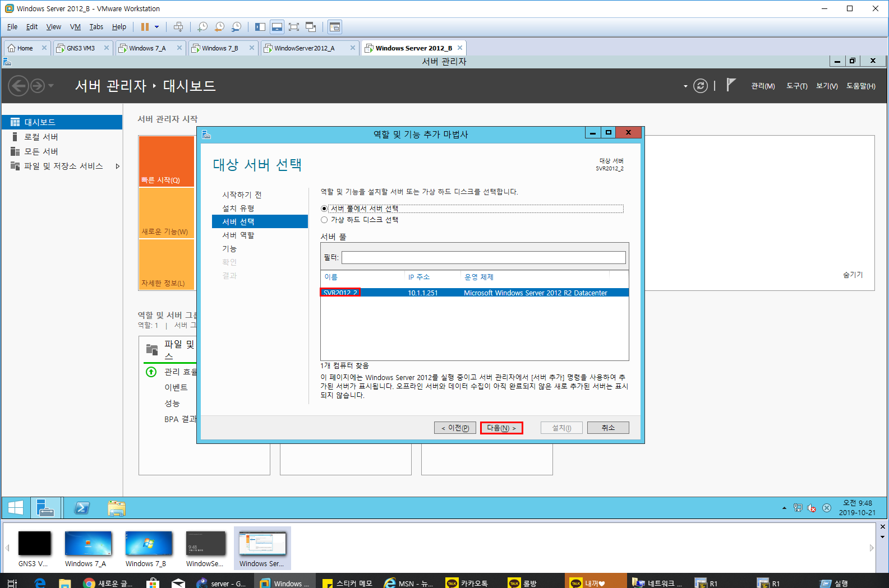Open the File menu
Image resolution: width=889 pixels, height=588 pixels.
(x=12, y=27)
